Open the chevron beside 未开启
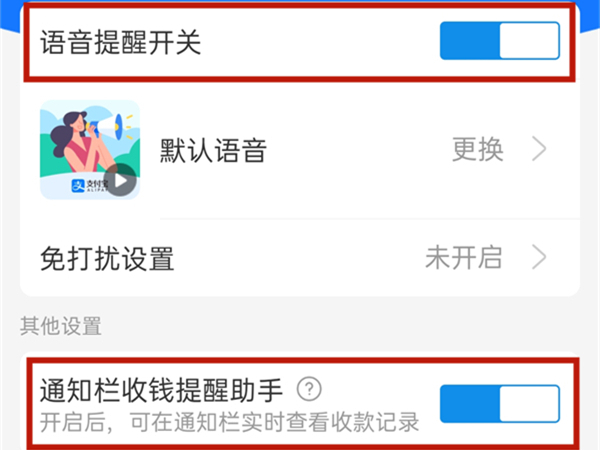Screen dimensions: 600x450 pyautogui.click(x=539, y=257)
